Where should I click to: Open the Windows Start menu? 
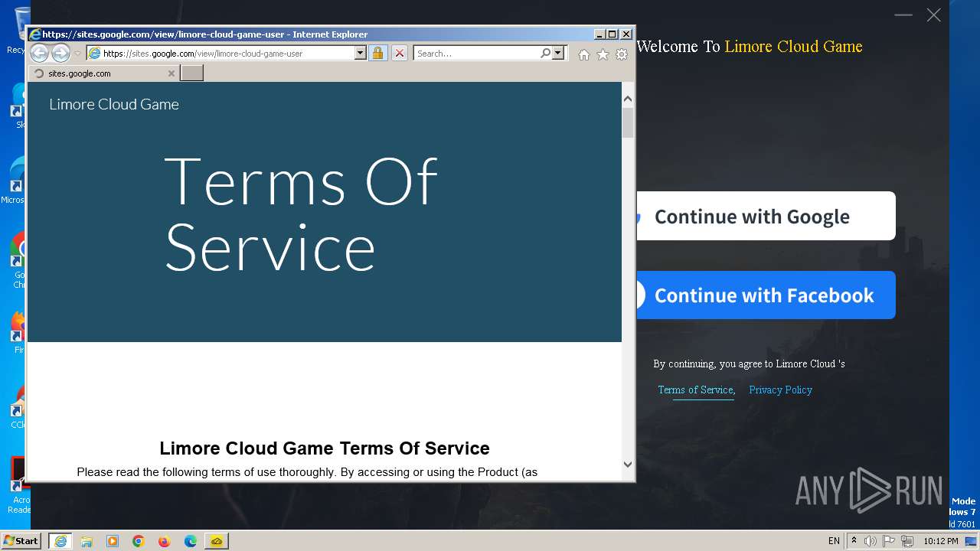[21, 540]
